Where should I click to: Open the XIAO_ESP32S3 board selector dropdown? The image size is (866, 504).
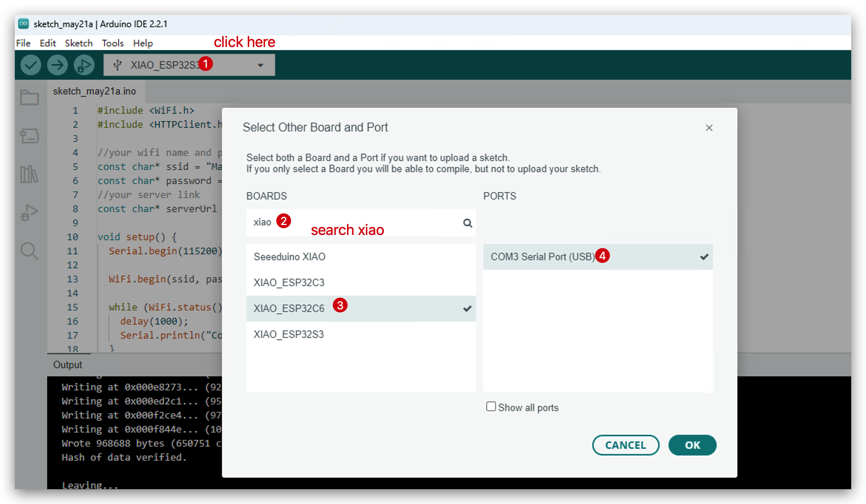(x=189, y=65)
